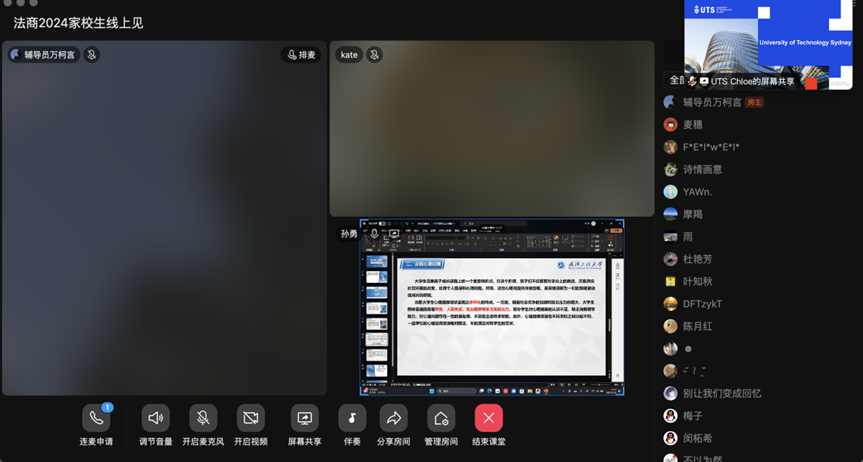Image resolution: width=863 pixels, height=462 pixels.
Task: Click muted mic icon next to kate
Action: 374,55
